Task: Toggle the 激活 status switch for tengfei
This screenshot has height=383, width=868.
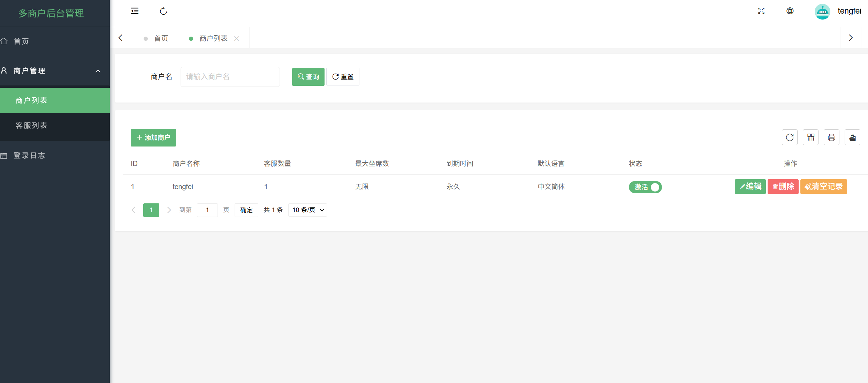Action: [645, 187]
